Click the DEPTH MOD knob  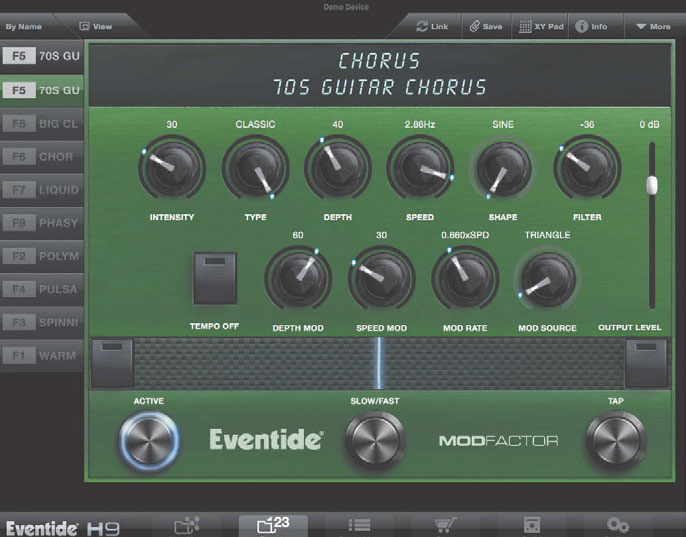pyautogui.click(x=298, y=279)
